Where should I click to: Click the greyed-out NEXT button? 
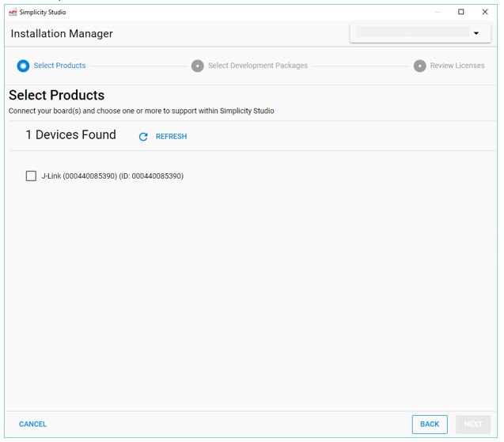click(x=472, y=425)
